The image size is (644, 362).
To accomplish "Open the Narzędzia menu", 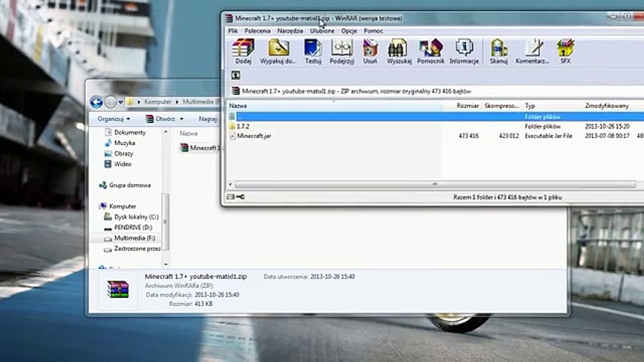I will pos(290,31).
